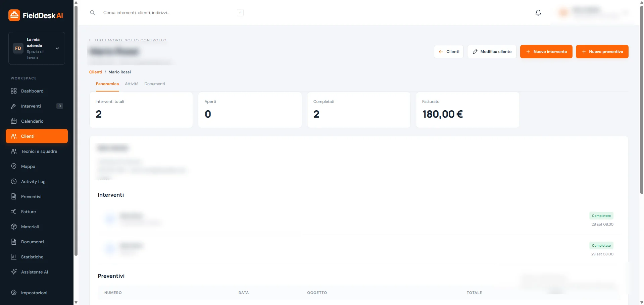The width and height of the screenshot is (644, 305).
Task: Click the back arrow icon beside Clienti
Action: point(441,52)
